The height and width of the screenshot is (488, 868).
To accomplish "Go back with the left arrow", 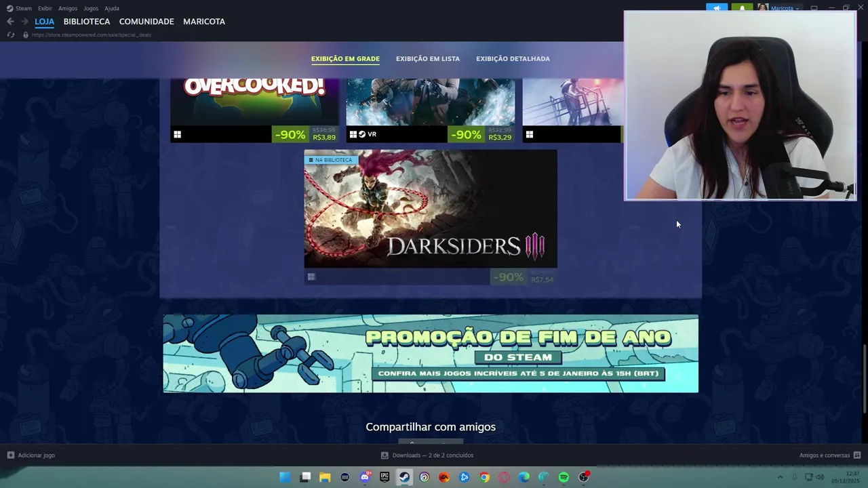I will [x=10, y=22].
